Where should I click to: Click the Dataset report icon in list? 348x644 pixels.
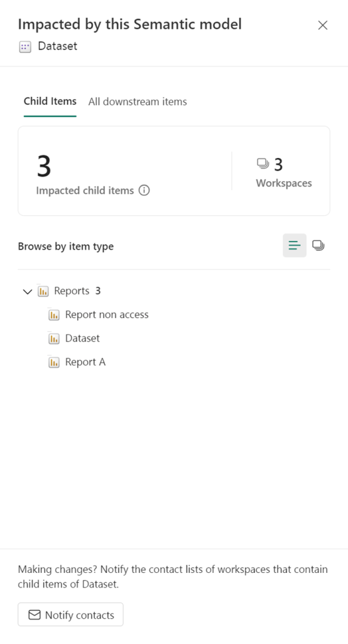click(54, 339)
